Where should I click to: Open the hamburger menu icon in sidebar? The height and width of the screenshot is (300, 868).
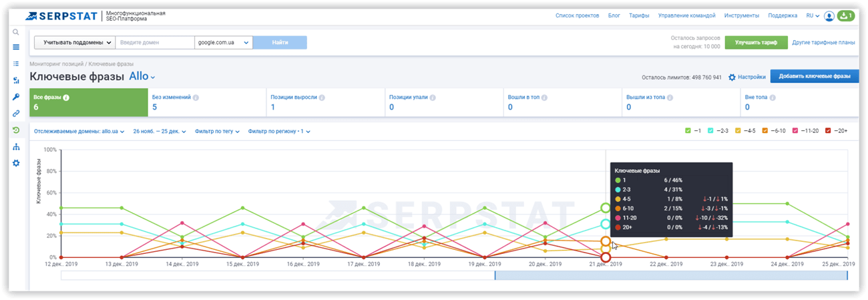click(16, 47)
